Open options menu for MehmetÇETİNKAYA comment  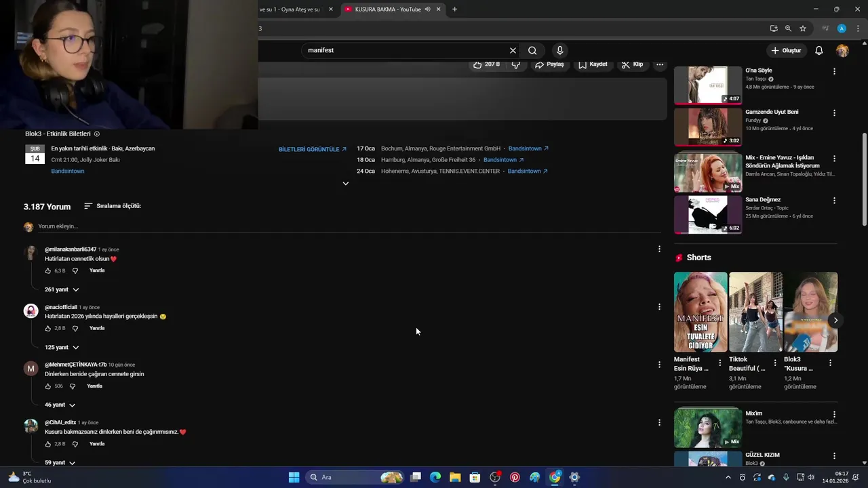pos(659,364)
